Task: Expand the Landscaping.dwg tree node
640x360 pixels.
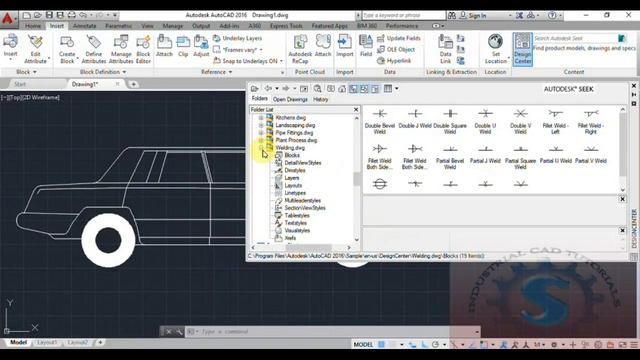Action: coord(261,125)
